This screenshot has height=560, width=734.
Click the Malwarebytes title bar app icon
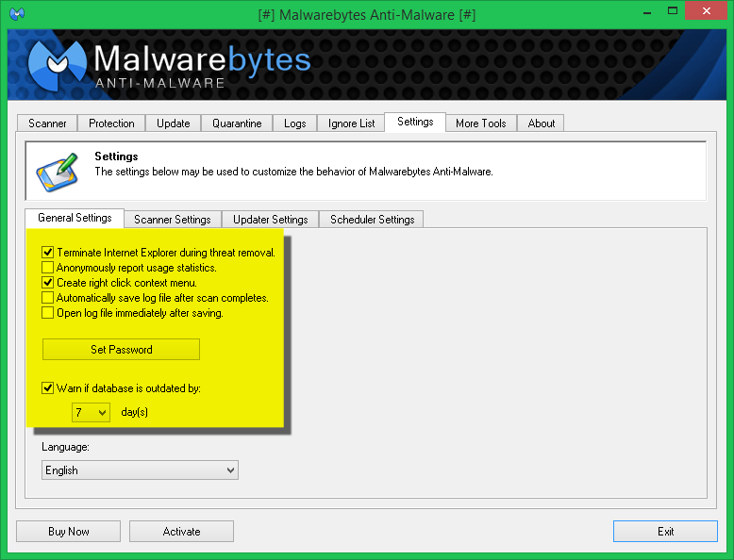pos(17,13)
